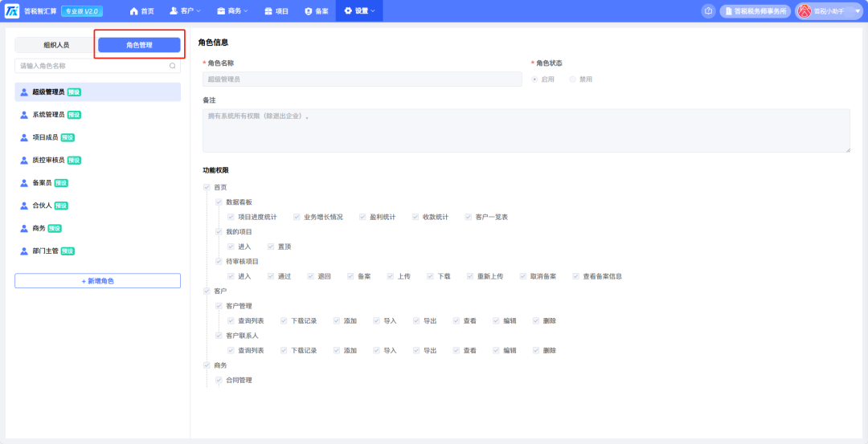Toggle the 收款统计 checkbox
Screen dimensions: 868x444
point(416,218)
